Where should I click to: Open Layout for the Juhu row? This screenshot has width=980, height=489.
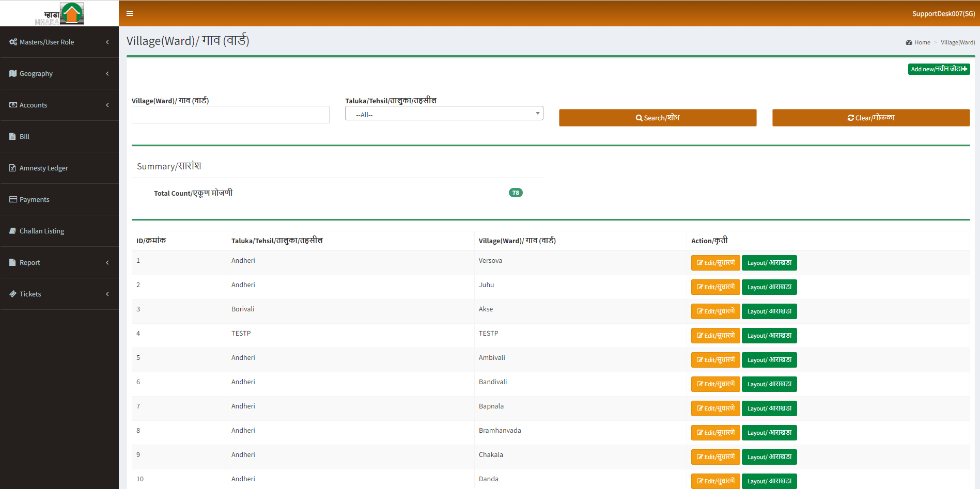[769, 287]
